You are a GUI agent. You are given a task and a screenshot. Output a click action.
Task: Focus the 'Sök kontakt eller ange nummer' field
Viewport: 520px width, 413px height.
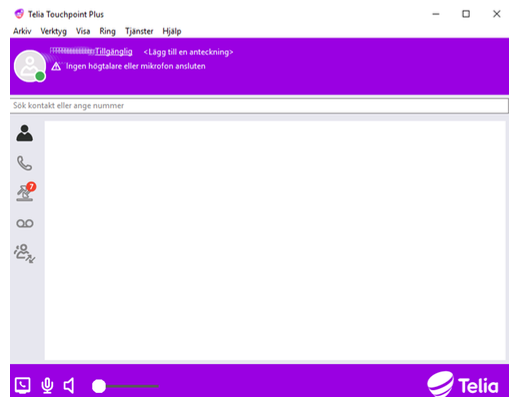pyautogui.click(x=259, y=106)
